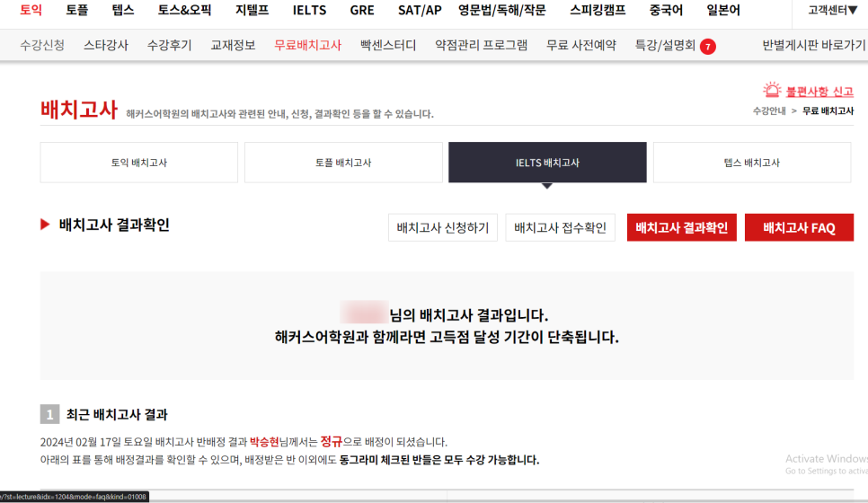This screenshot has height=503, width=868.
Task: Click 무료 배치고사 breadcrumb
Action: click(x=828, y=110)
